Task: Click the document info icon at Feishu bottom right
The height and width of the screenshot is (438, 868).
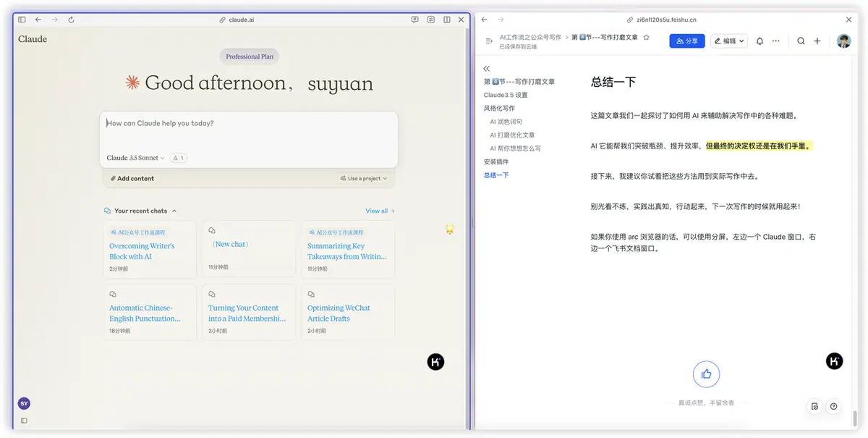Action: (x=815, y=407)
